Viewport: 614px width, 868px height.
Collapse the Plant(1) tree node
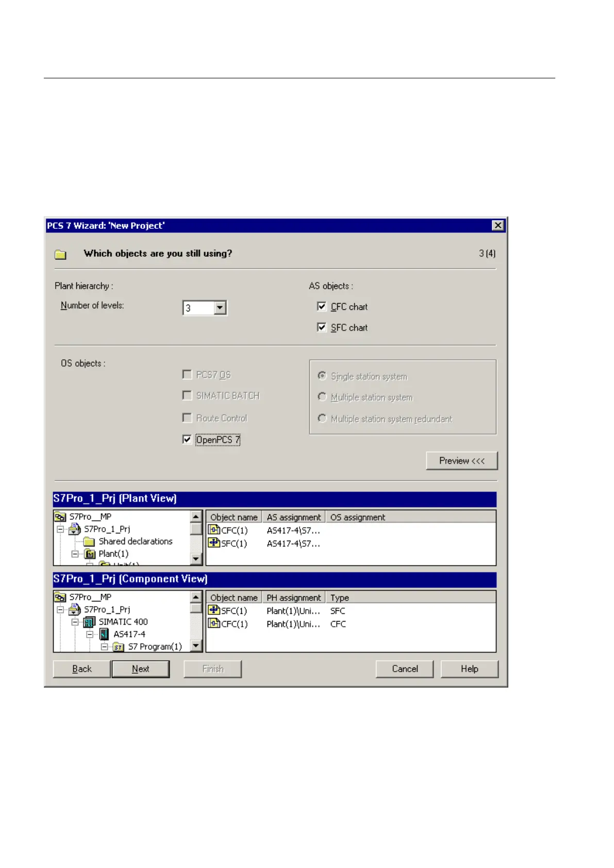[75, 554]
